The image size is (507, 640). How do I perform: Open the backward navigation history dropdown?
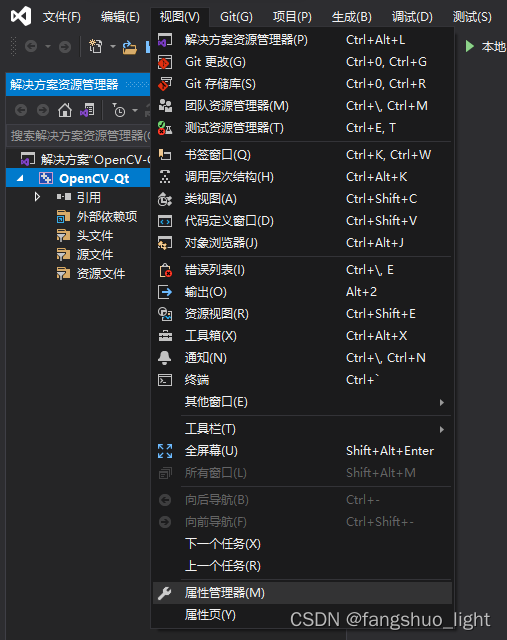[48, 47]
